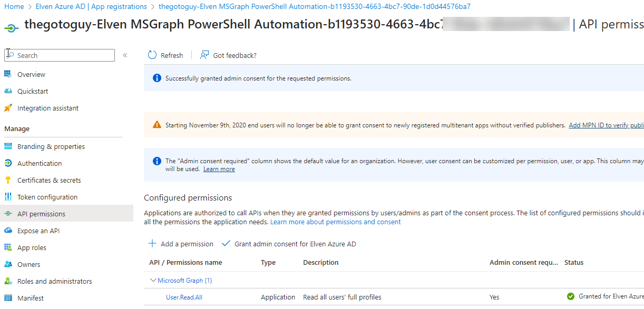Click 'Granted for Elven Azure' status text
Screen dimensions: 644x309
coord(611,296)
